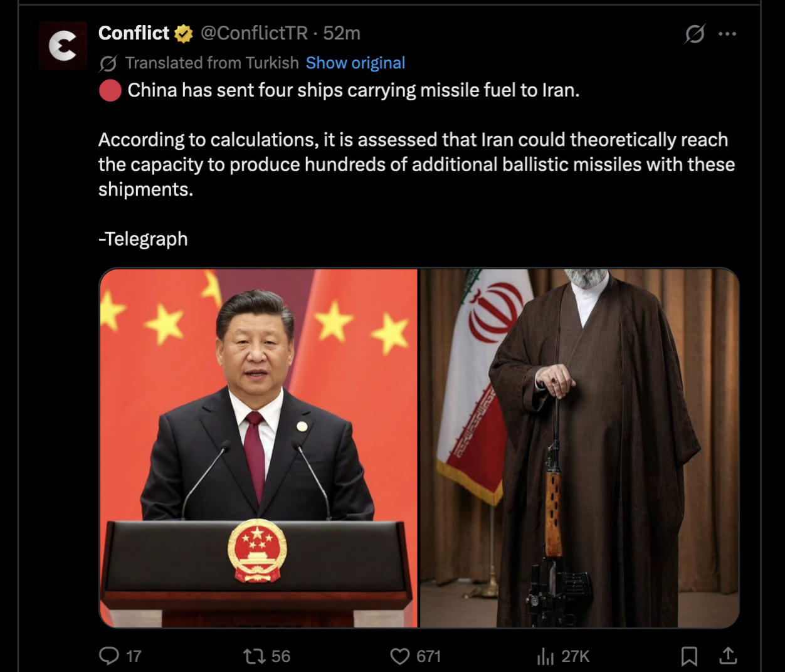Open the right photo with Iranian flag
The height and width of the screenshot is (672, 785).
(x=579, y=448)
